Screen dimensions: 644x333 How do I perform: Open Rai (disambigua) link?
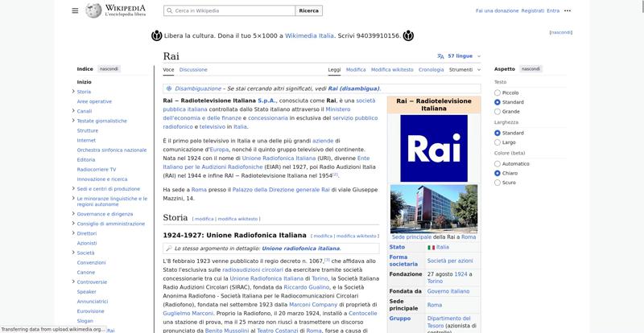(353, 88)
